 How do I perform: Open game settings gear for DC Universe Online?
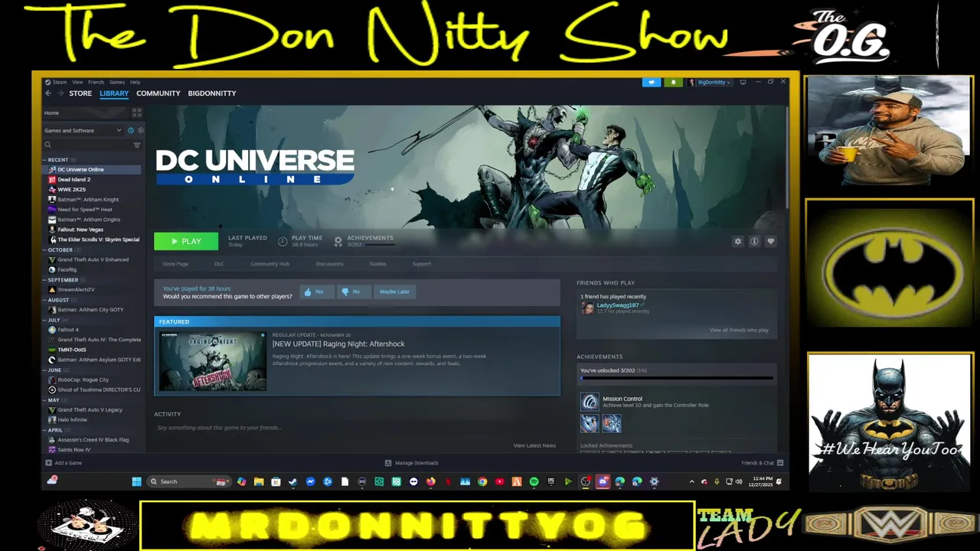pyautogui.click(x=738, y=241)
